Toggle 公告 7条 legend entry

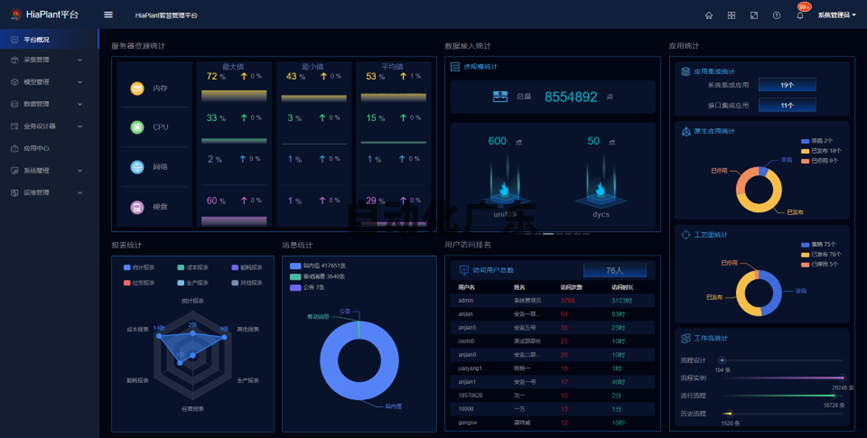coord(307,288)
